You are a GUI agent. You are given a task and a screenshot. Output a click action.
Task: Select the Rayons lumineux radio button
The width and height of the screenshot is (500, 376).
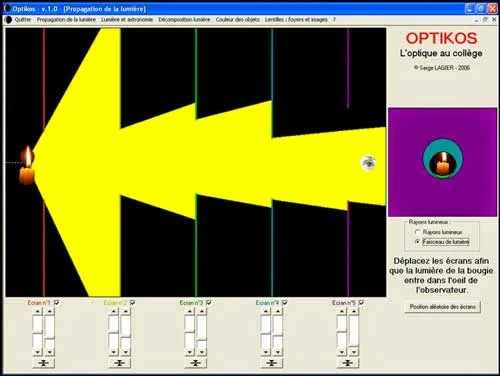[x=417, y=232]
